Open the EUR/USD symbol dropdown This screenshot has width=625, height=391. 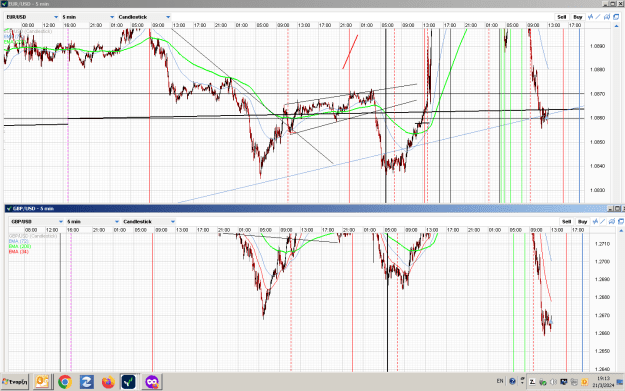pos(33,17)
